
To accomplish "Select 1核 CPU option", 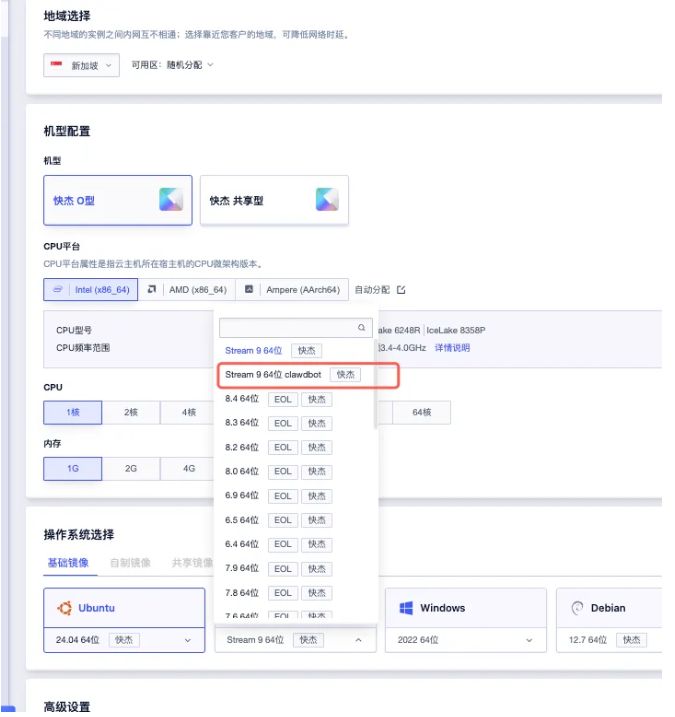I will click(73, 412).
